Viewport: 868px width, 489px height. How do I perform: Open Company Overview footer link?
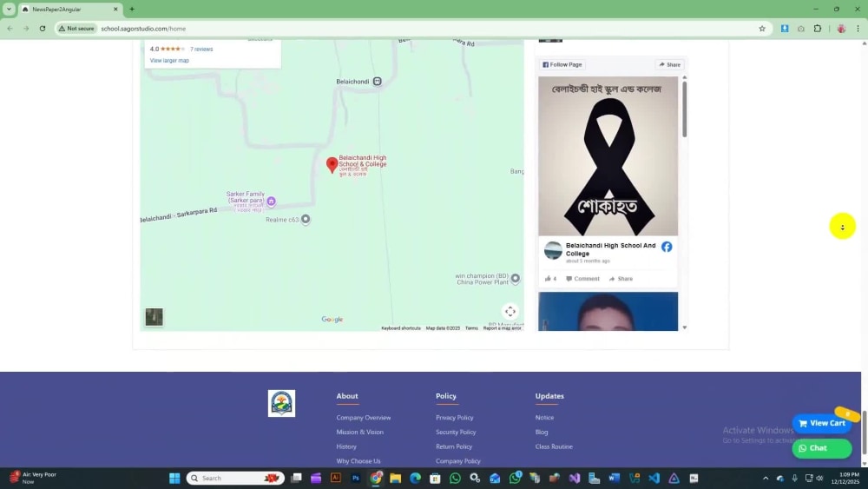pyautogui.click(x=363, y=418)
